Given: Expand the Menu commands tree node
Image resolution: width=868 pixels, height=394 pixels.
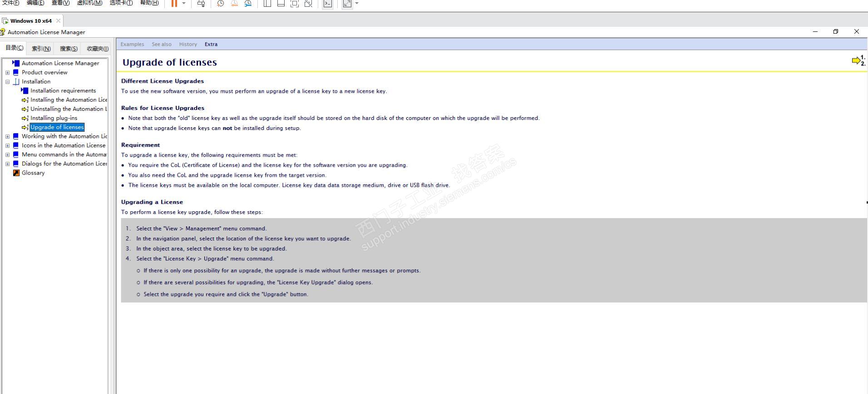Looking at the screenshot, I should pyautogui.click(x=7, y=155).
